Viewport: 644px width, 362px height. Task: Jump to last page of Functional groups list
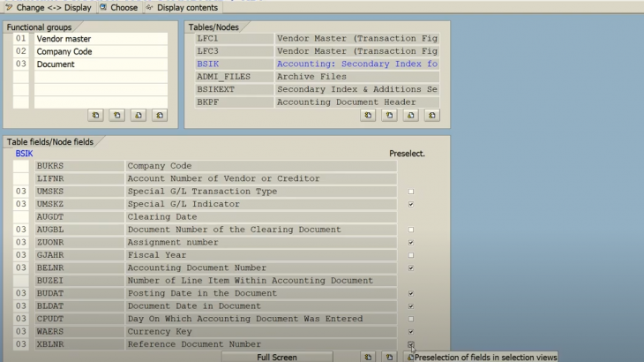click(x=159, y=115)
